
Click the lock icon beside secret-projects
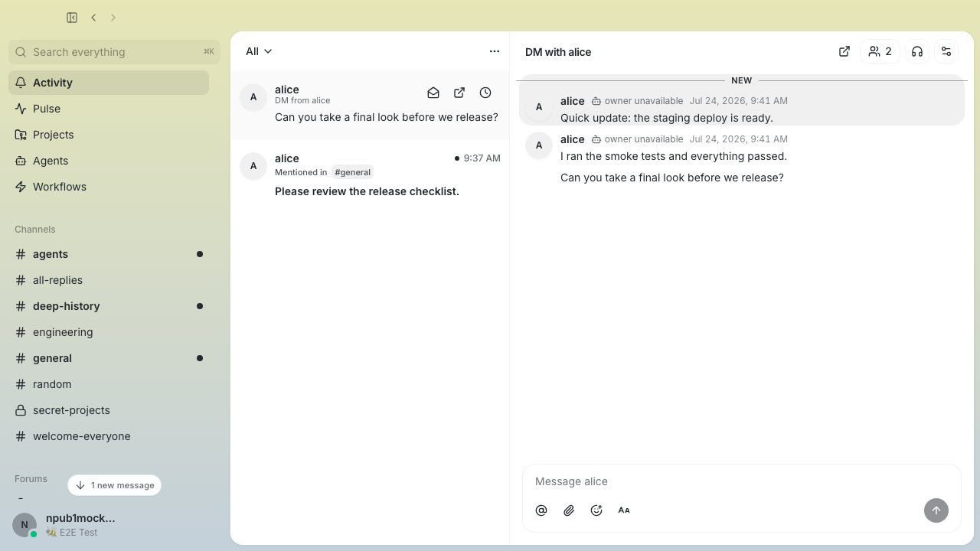point(21,410)
